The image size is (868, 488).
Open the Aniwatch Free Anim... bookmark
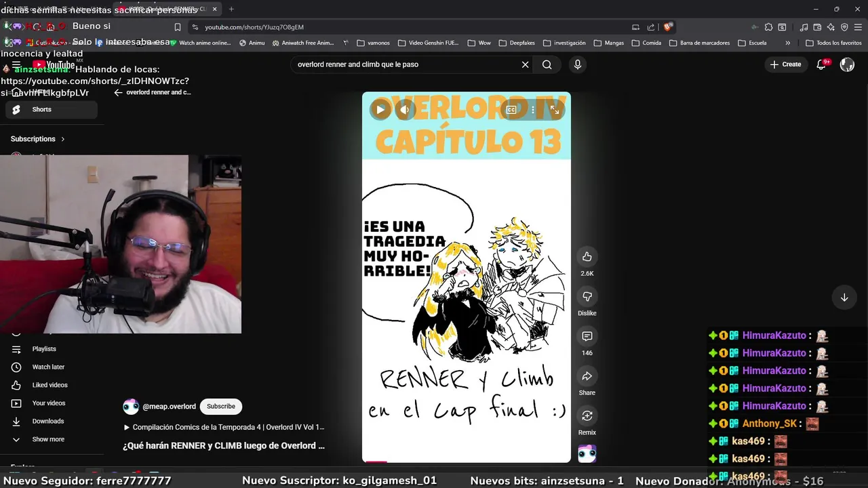click(x=302, y=43)
